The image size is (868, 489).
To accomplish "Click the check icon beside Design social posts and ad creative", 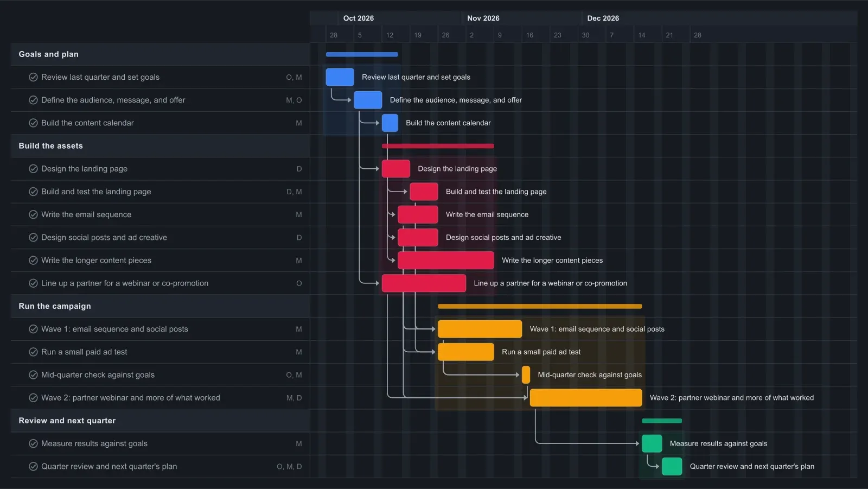I will point(33,237).
